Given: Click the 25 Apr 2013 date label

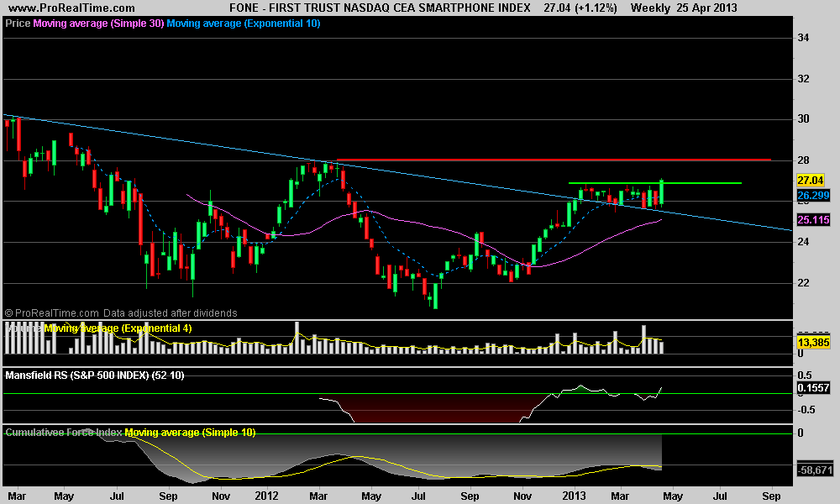Looking at the screenshot, I should click(706, 8).
